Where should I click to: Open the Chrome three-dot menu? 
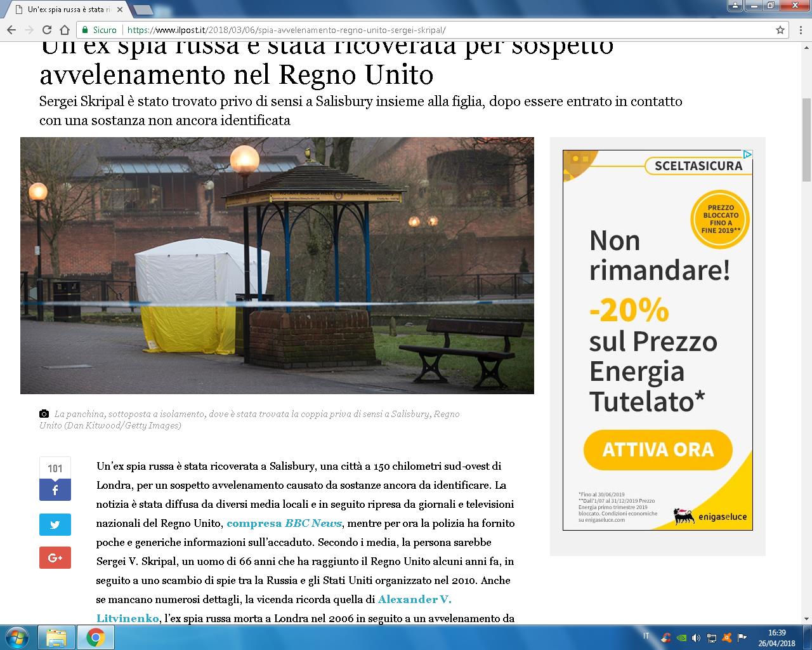(x=801, y=29)
